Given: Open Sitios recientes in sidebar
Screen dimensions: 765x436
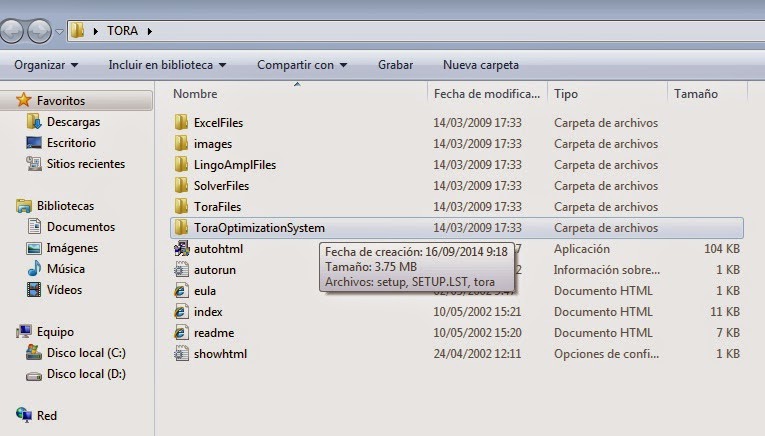Looking at the screenshot, I should (x=86, y=164).
